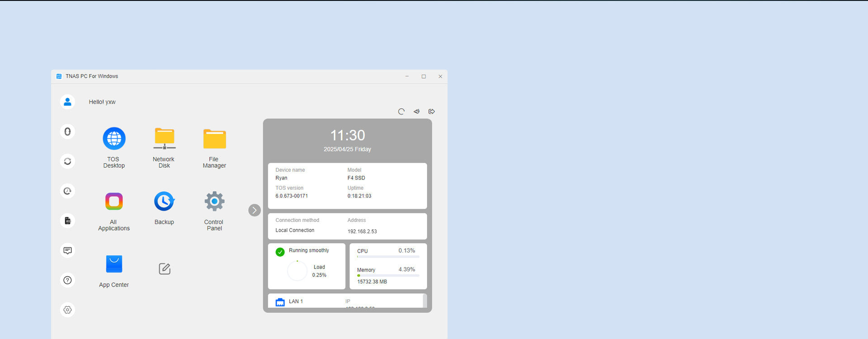Open the sync icon in sidebar

(x=67, y=161)
